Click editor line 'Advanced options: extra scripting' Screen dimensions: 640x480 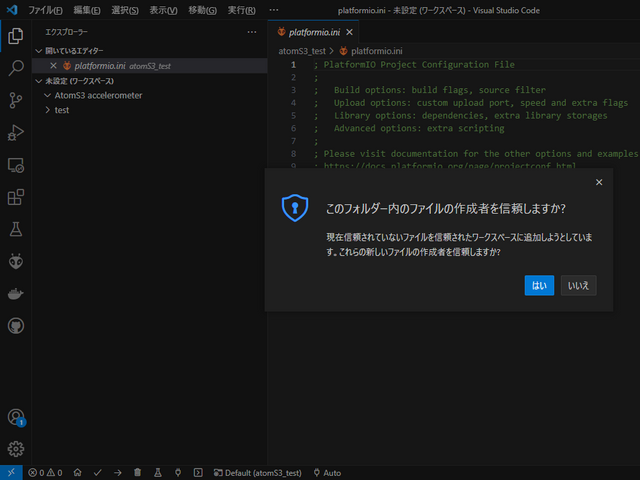pyautogui.click(x=409, y=128)
